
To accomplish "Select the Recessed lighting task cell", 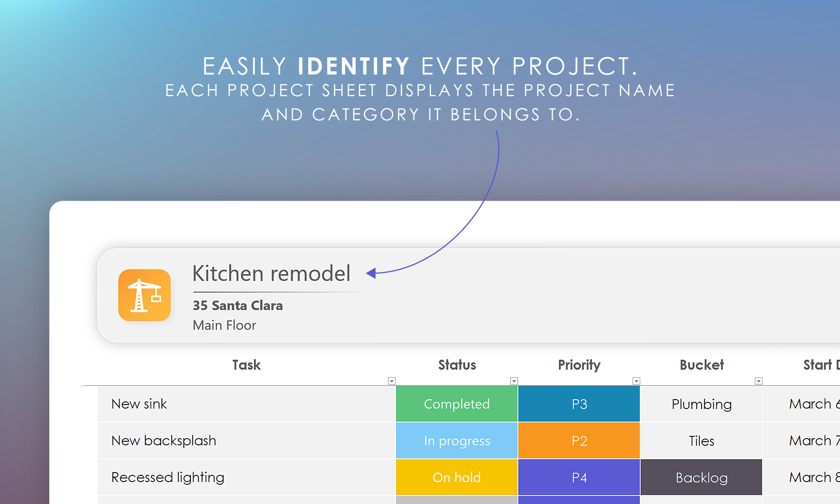I will click(x=168, y=477).
